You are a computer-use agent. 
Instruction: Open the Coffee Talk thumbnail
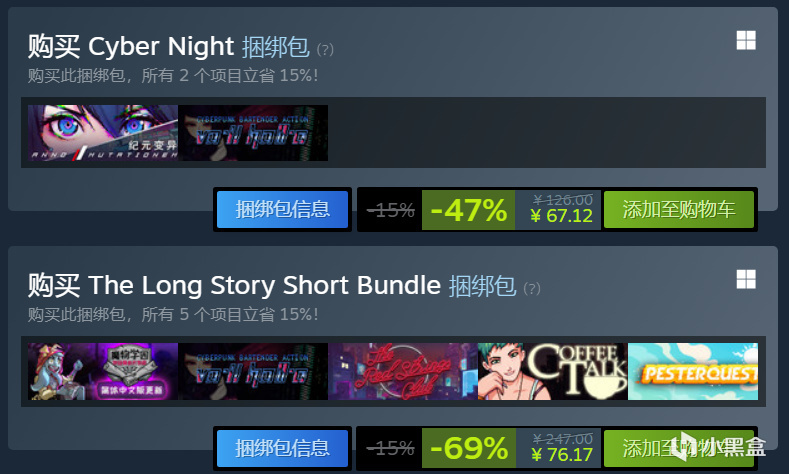(x=553, y=372)
